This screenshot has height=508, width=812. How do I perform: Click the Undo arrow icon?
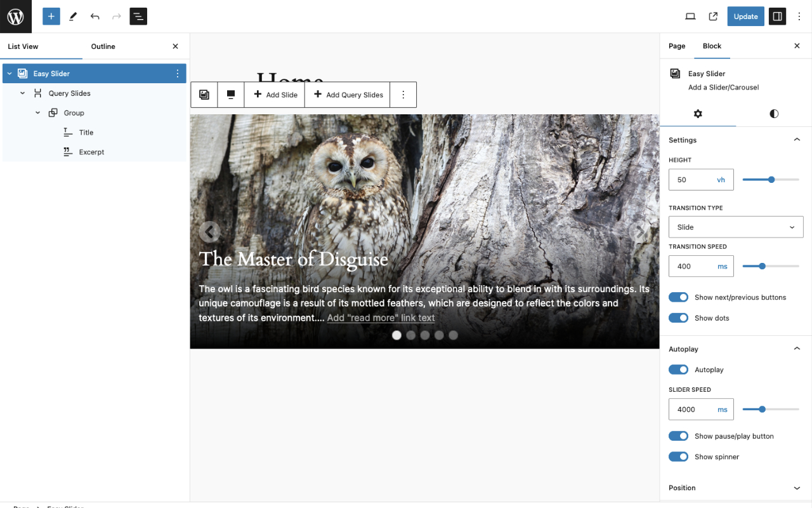[x=95, y=16]
